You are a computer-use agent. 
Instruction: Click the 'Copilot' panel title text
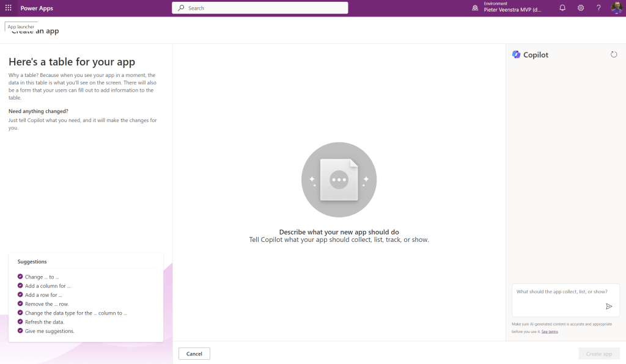pyautogui.click(x=536, y=55)
